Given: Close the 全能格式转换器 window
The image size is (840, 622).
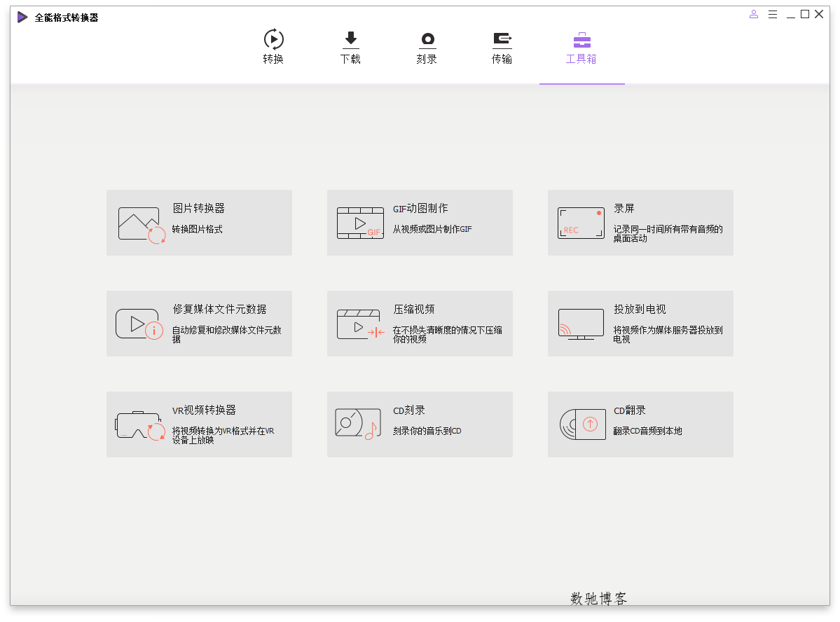Looking at the screenshot, I should point(819,15).
